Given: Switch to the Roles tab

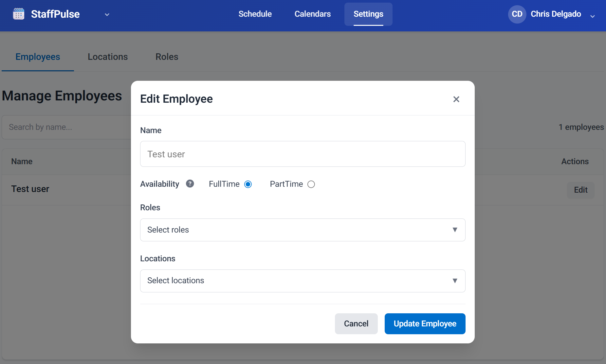Looking at the screenshot, I should (x=167, y=57).
